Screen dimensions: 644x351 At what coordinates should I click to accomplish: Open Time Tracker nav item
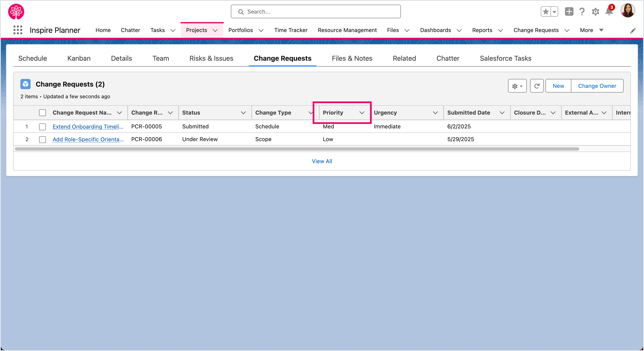(291, 30)
